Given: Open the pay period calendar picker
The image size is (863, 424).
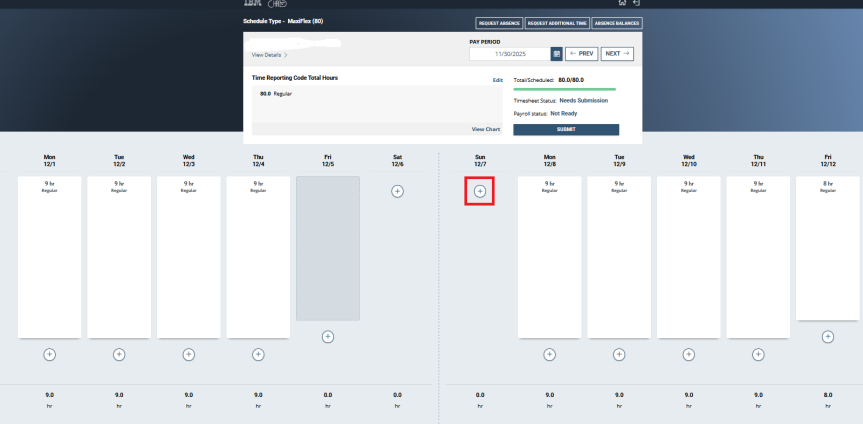Looking at the screenshot, I should click(556, 54).
